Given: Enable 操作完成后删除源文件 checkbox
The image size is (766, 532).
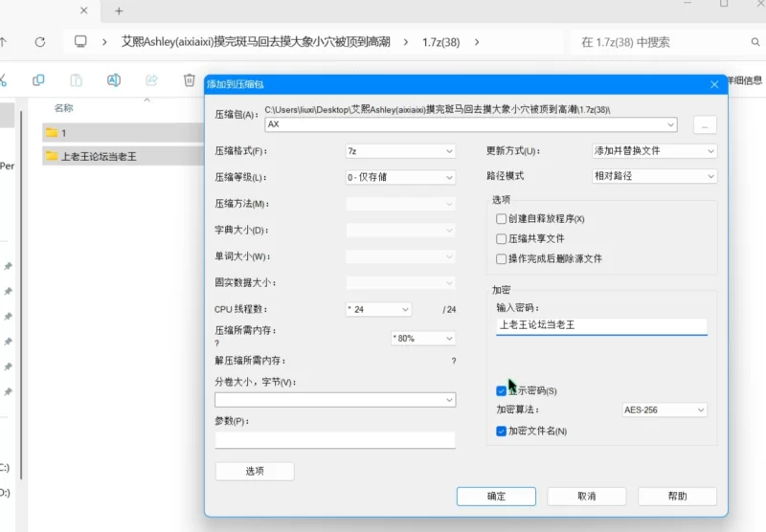Looking at the screenshot, I should point(502,259).
